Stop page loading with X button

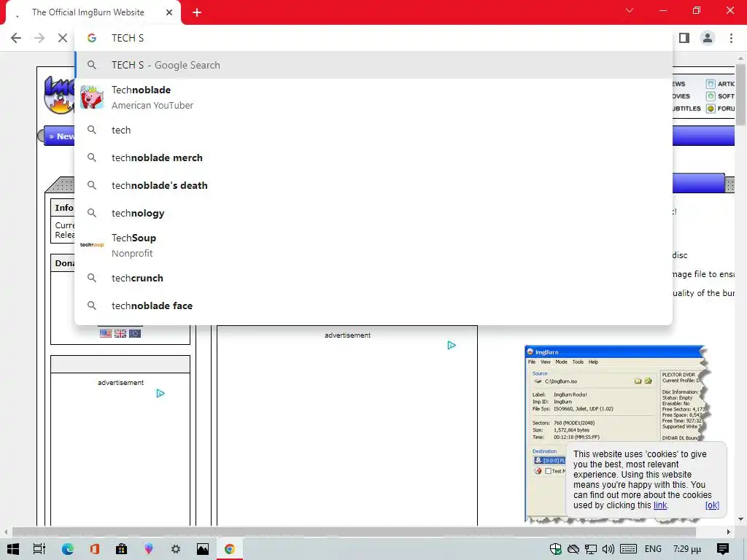click(x=63, y=38)
